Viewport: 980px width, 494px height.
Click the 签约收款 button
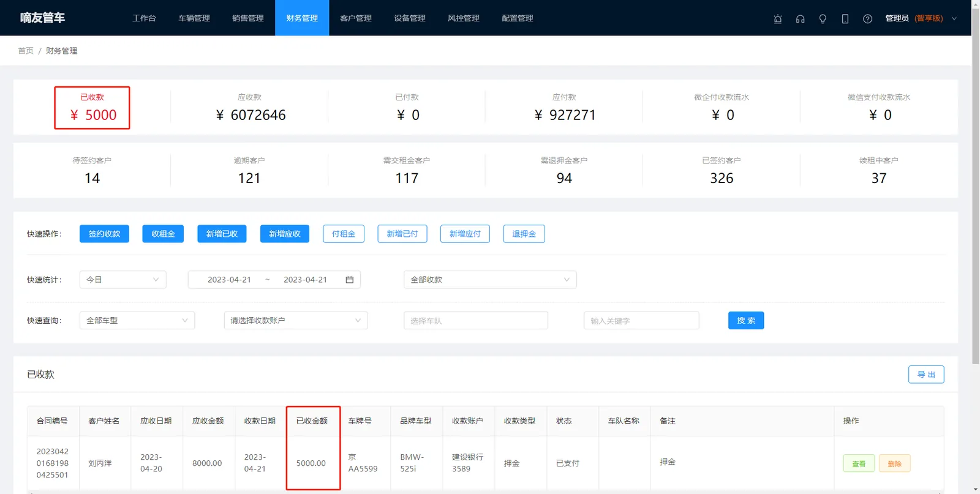pyautogui.click(x=104, y=234)
